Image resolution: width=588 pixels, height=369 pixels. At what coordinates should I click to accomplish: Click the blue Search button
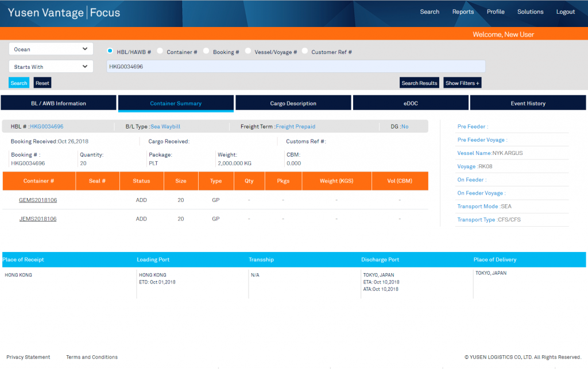tap(19, 83)
